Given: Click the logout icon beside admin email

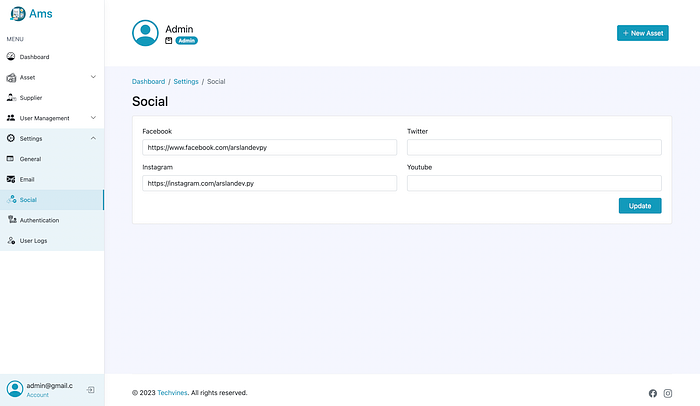Looking at the screenshot, I should 91,390.
